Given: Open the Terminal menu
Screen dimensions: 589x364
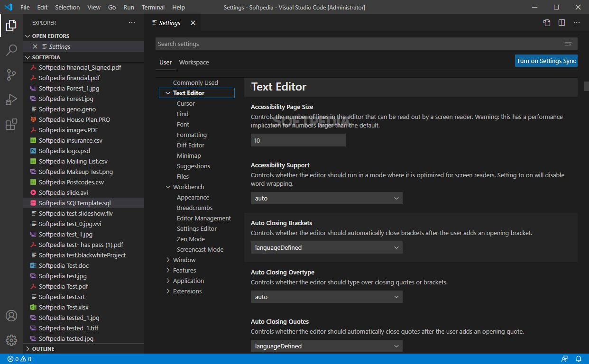Looking at the screenshot, I should pyautogui.click(x=153, y=7).
